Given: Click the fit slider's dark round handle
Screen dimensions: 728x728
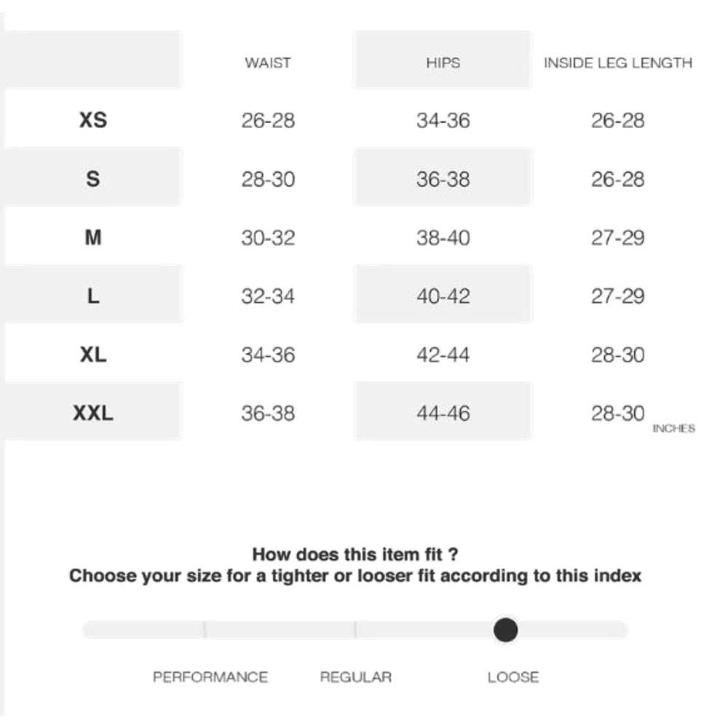Looking at the screenshot, I should [x=505, y=630].
